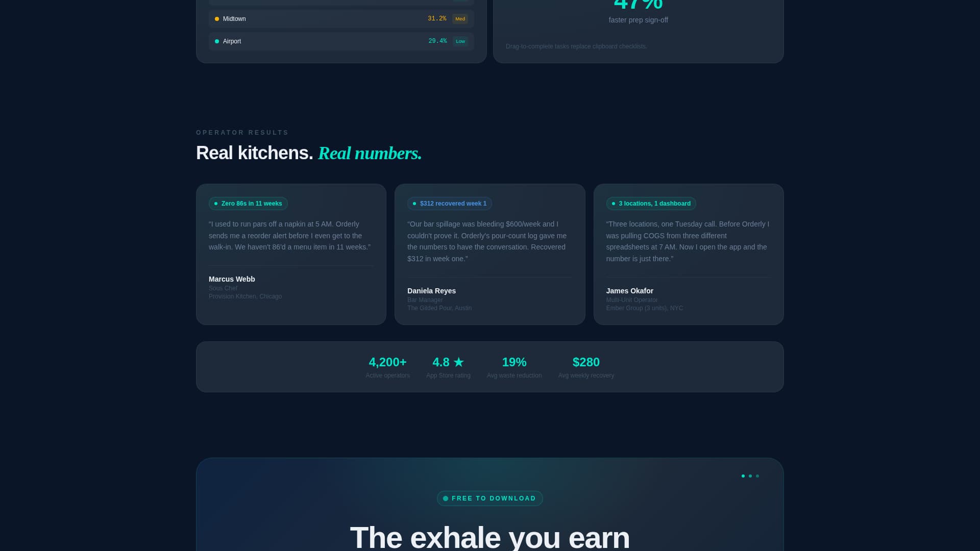Viewport: 980px width, 551px height.
Task: Click the 31.2% Midtown value
Action: [437, 19]
